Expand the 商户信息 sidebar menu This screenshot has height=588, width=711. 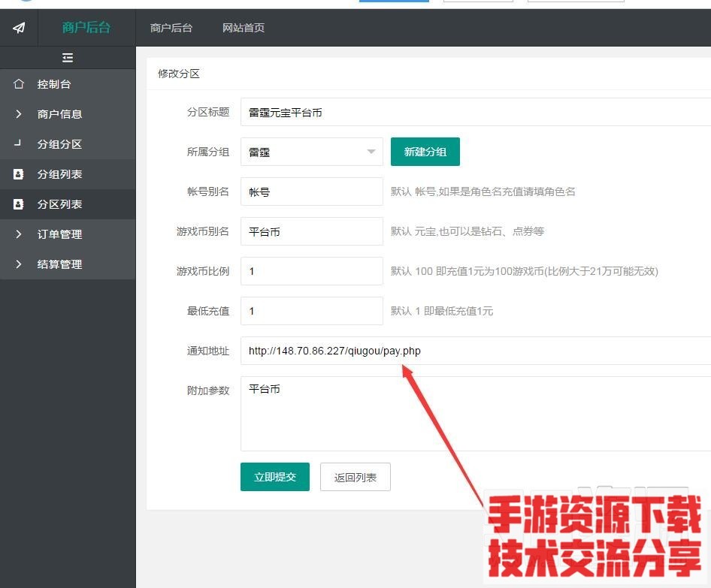(59, 114)
